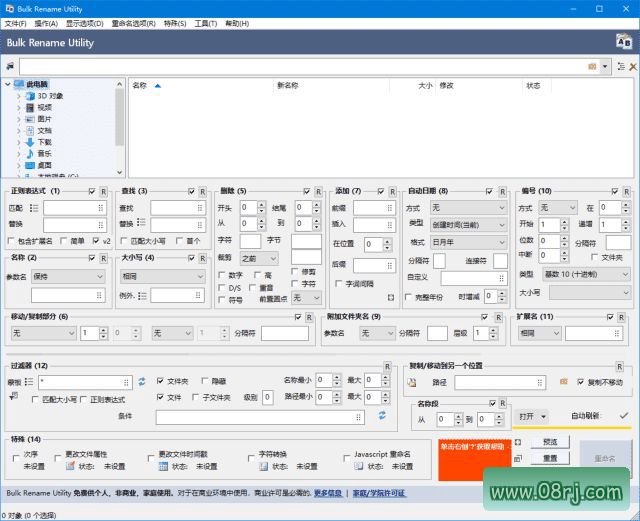Collapse the 此电脑 tree node
The width and height of the screenshot is (640, 521).
pos(8,85)
